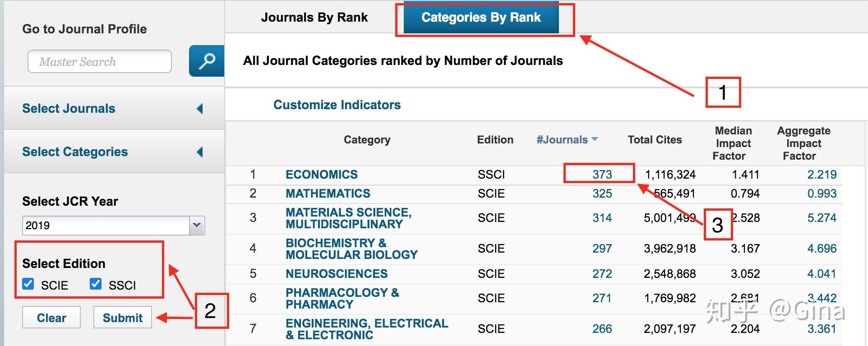Select the Categories By Rank tab
The height and width of the screenshot is (346, 868).
coord(481,18)
